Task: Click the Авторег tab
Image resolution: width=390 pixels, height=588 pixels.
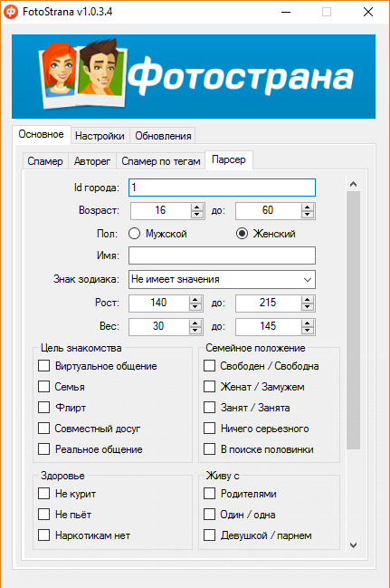Action: (92, 161)
